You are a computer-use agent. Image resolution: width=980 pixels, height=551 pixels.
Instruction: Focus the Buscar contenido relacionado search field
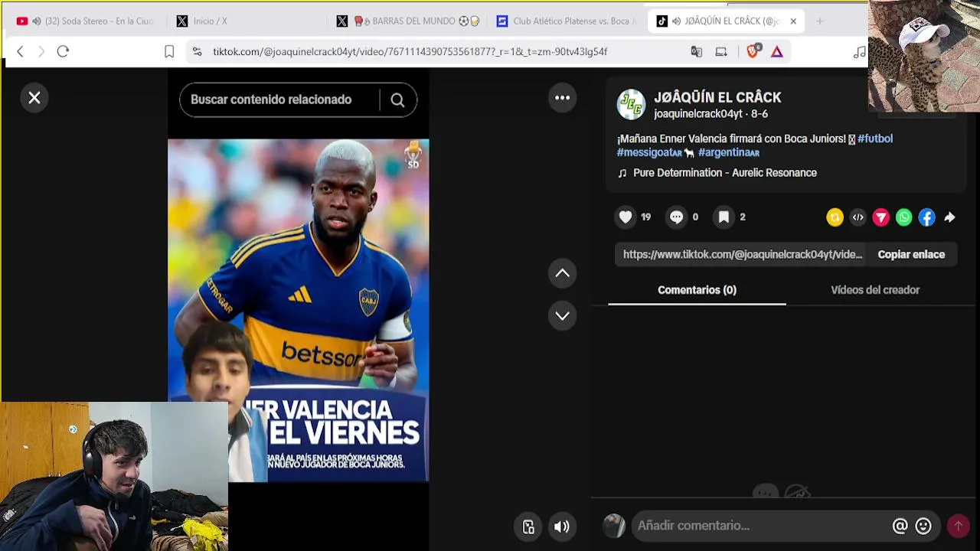pyautogui.click(x=280, y=100)
